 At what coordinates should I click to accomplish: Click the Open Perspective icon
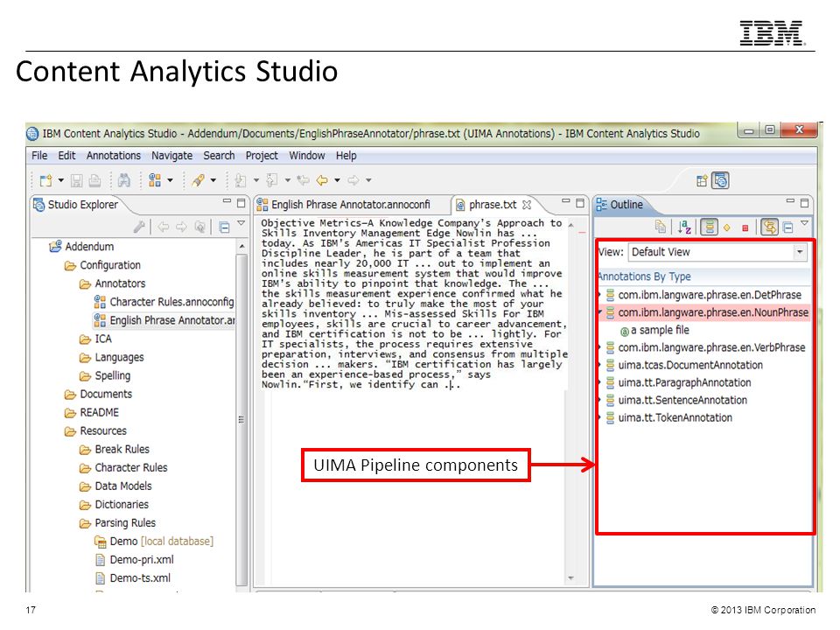[702, 181]
